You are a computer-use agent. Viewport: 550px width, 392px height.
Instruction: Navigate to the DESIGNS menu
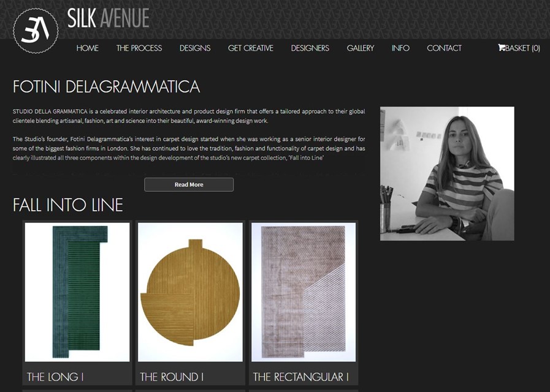(194, 48)
